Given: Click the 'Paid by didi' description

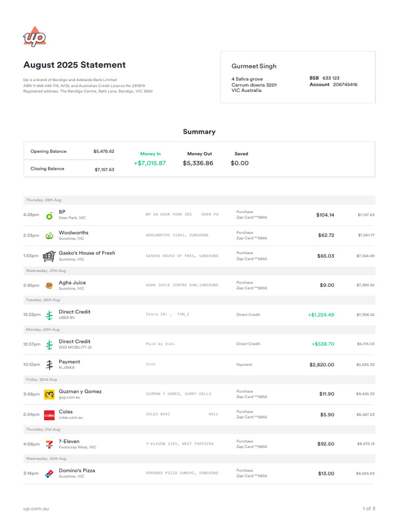Looking at the screenshot, I should pyautogui.click(x=161, y=344).
